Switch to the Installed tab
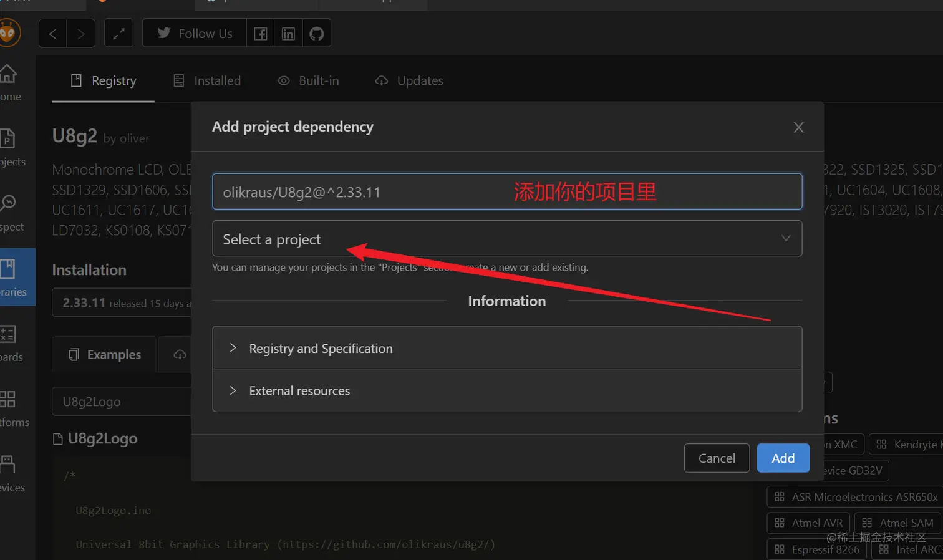This screenshot has width=943, height=560. [207, 81]
